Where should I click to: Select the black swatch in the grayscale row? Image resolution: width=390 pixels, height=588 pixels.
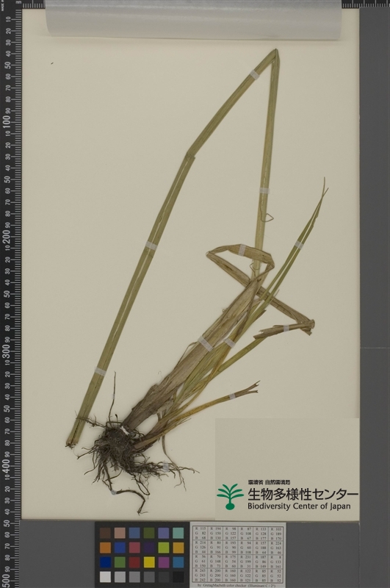(x=178, y=576)
